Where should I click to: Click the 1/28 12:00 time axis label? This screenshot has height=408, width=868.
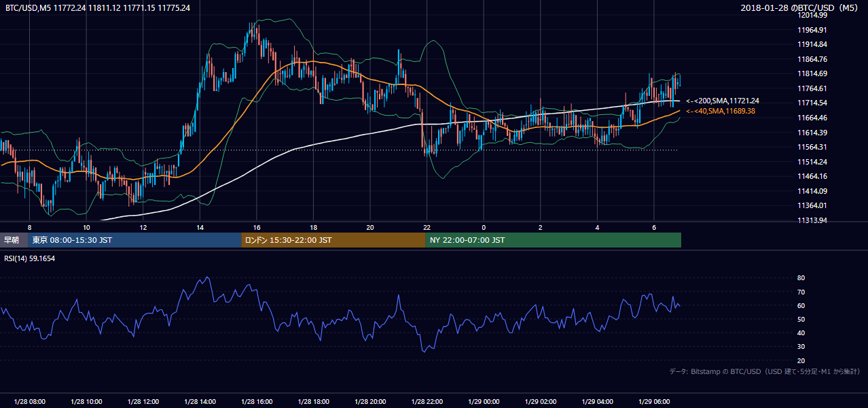click(x=143, y=402)
